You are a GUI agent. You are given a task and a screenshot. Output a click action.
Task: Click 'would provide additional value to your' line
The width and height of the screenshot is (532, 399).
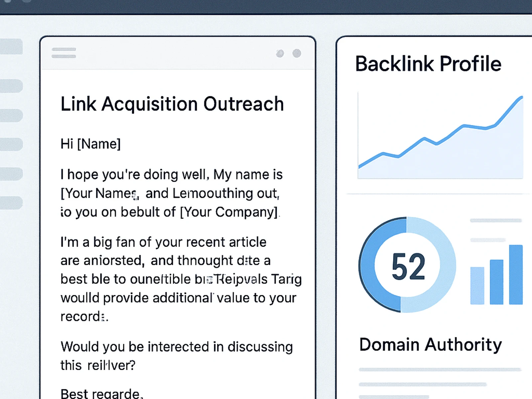178,298
